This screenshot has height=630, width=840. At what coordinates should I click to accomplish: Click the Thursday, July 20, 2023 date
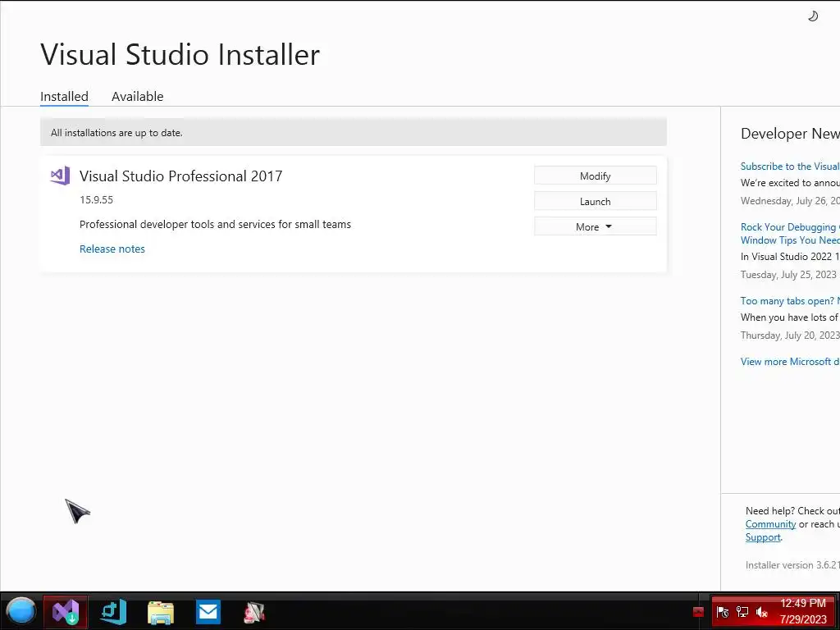(790, 336)
